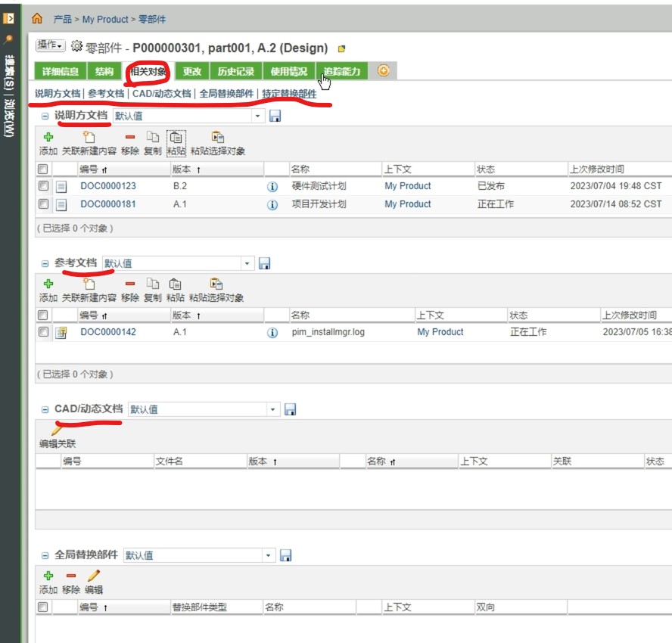The height and width of the screenshot is (643, 672).
Task: Collapse the CAD/动态文档 table section
Action: (x=45, y=409)
